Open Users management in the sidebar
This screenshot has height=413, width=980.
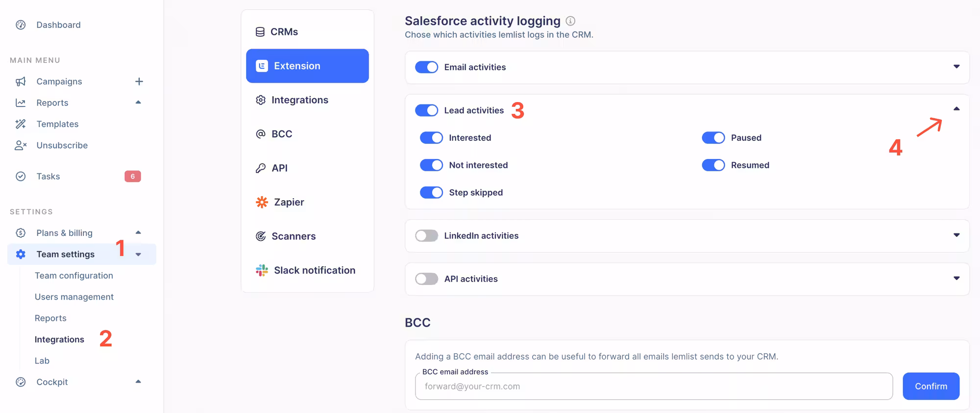coord(74,297)
